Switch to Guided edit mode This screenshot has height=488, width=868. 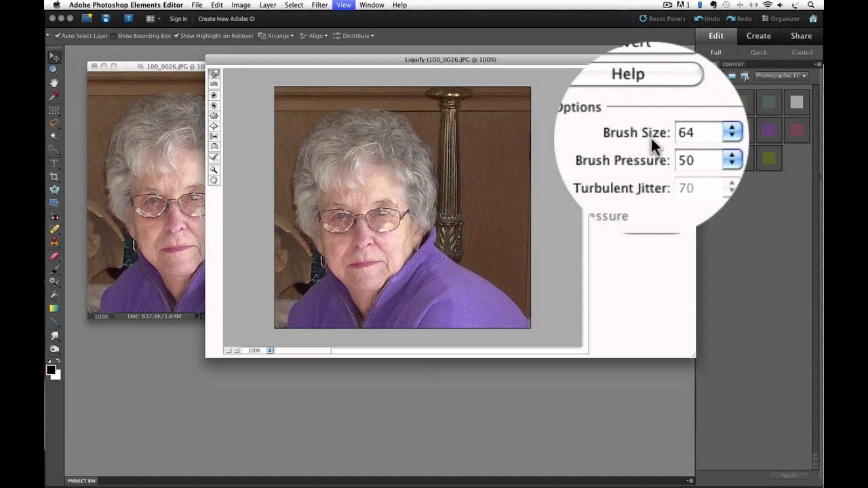pos(802,52)
